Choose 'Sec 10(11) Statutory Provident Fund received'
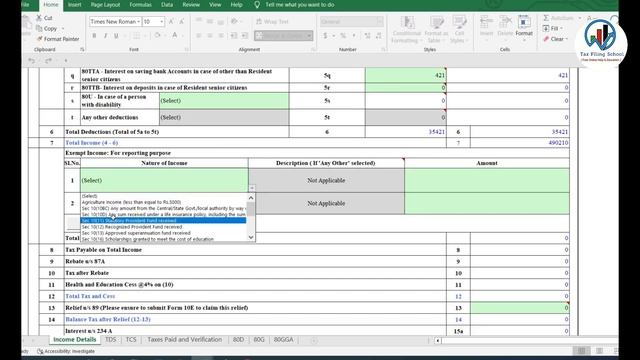The image size is (640, 360). [163, 220]
